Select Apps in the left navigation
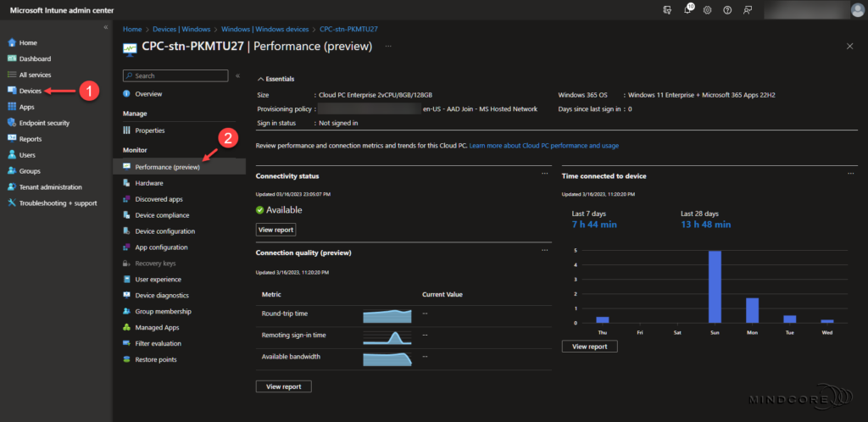 click(x=26, y=107)
